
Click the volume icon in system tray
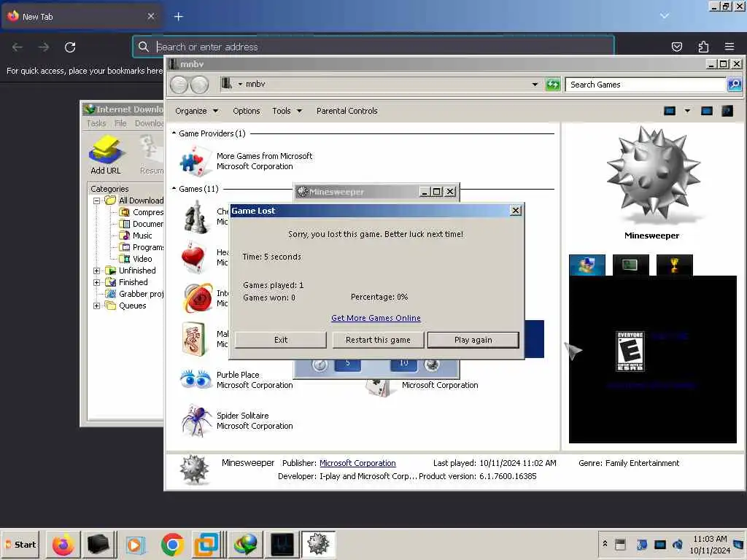point(677,544)
